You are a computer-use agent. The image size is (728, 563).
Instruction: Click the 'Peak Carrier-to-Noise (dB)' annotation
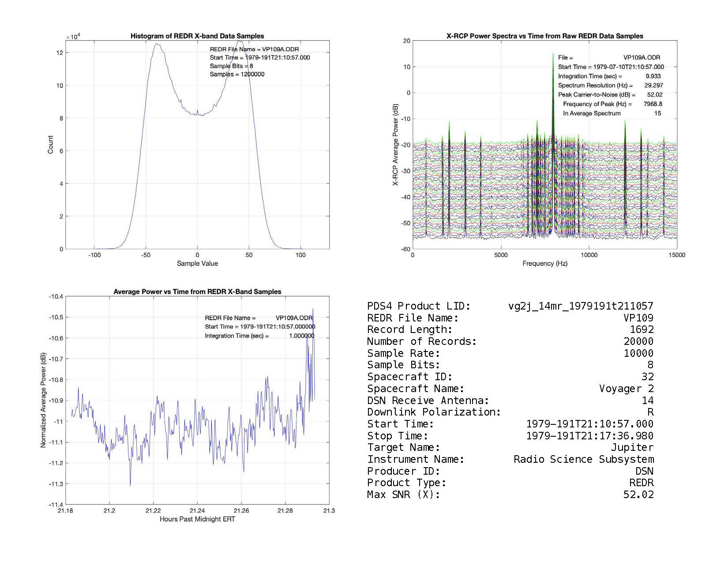pyautogui.click(x=597, y=95)
